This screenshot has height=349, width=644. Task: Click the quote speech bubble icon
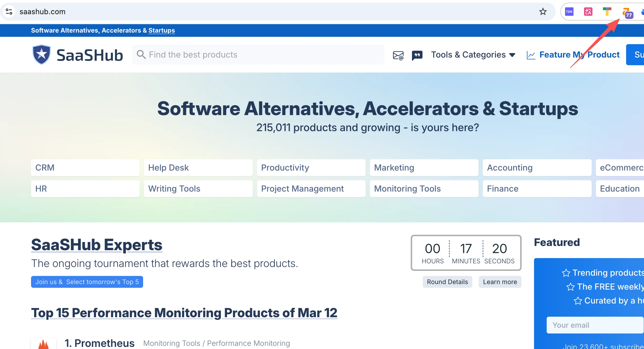(417, 55)
